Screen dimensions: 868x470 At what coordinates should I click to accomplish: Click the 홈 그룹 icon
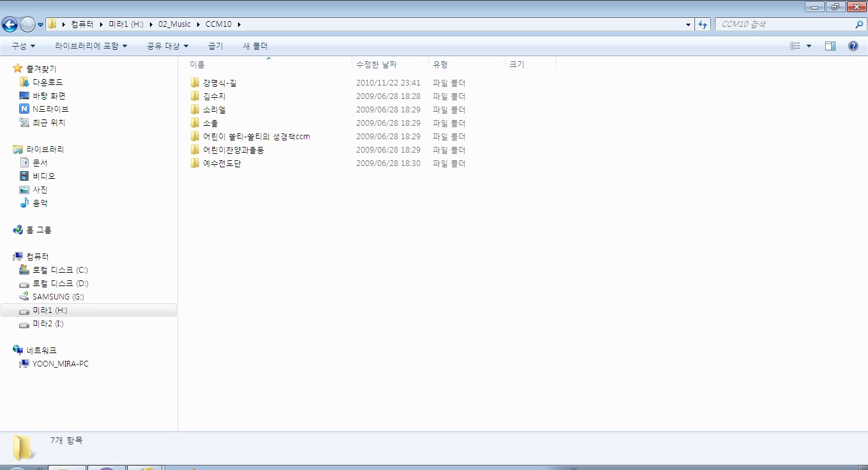click(18, 230)
